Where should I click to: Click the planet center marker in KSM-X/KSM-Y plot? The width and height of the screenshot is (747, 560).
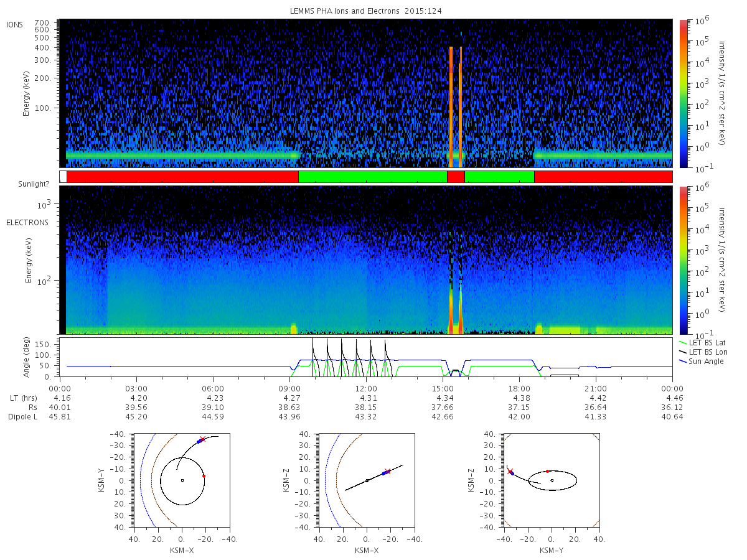click(x=182, y=480)
